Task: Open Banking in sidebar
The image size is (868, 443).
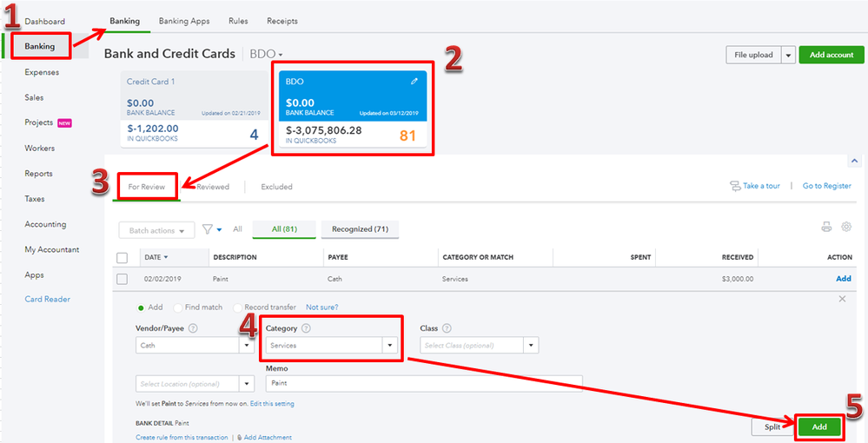Action: (x=40, y=47)
